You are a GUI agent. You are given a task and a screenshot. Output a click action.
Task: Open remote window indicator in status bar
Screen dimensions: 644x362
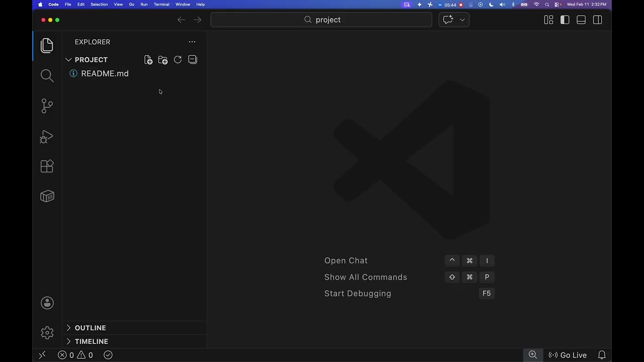(42, 355)
